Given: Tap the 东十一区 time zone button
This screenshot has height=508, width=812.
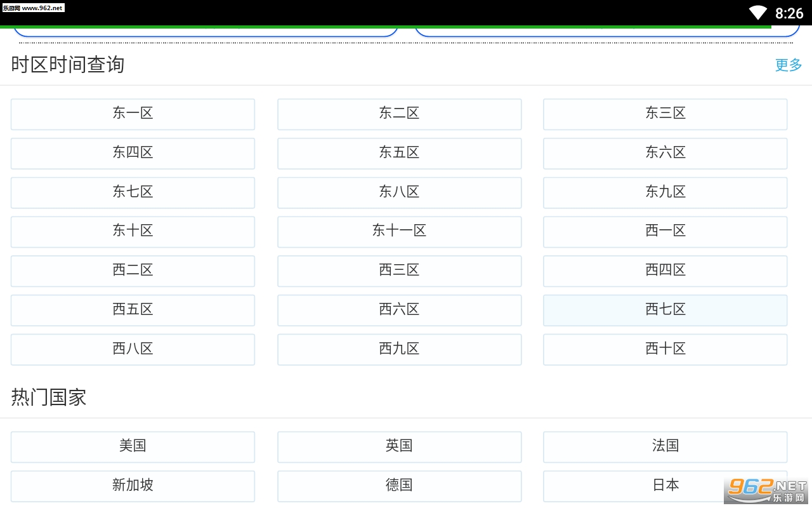Looking at the screenshot, I should (399, 232).
